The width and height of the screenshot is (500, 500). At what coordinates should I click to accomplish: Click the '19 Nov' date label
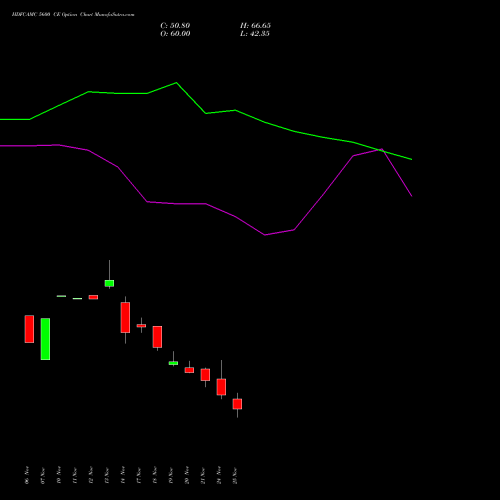[x=171, y=475]
